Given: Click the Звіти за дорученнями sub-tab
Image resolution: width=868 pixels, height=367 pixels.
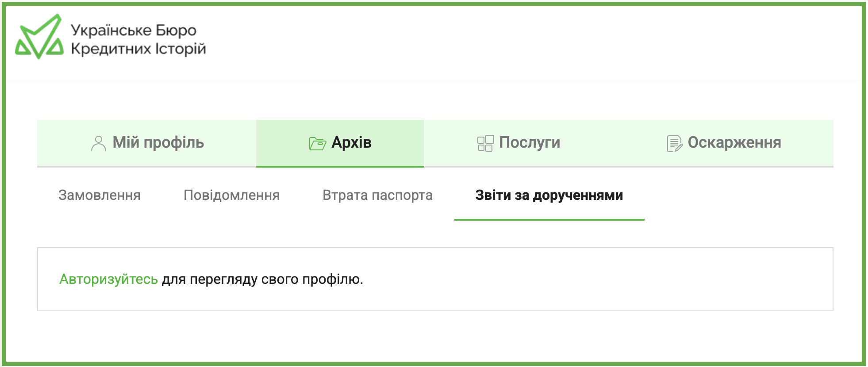Looking at the screenshot, I should (x=549, y=195).
